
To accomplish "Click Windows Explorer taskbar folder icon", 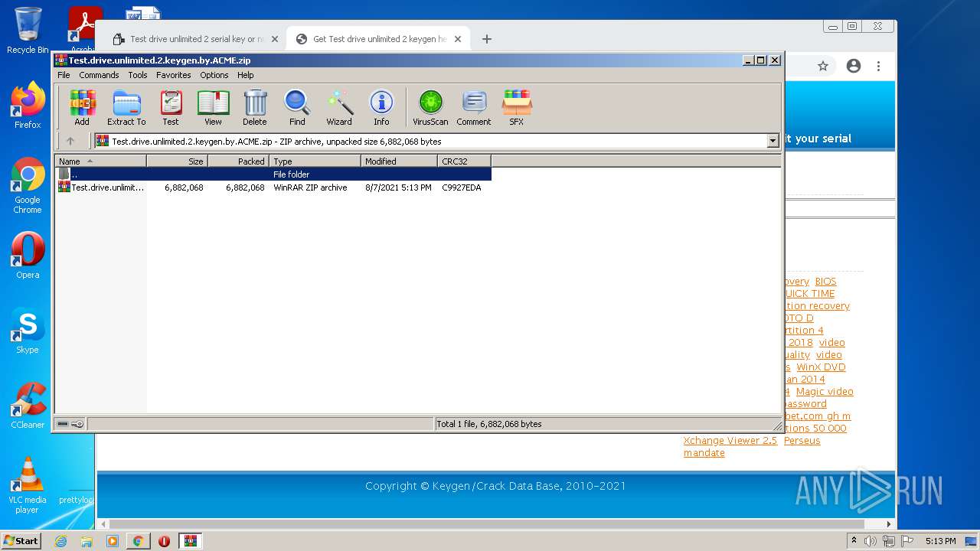I will pos(87,541).
